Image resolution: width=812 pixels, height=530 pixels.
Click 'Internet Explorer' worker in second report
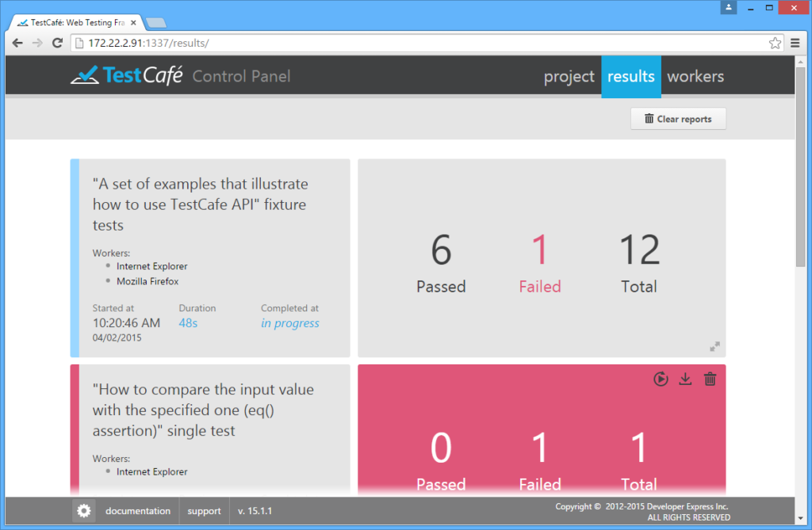click(x=151, y=471)
